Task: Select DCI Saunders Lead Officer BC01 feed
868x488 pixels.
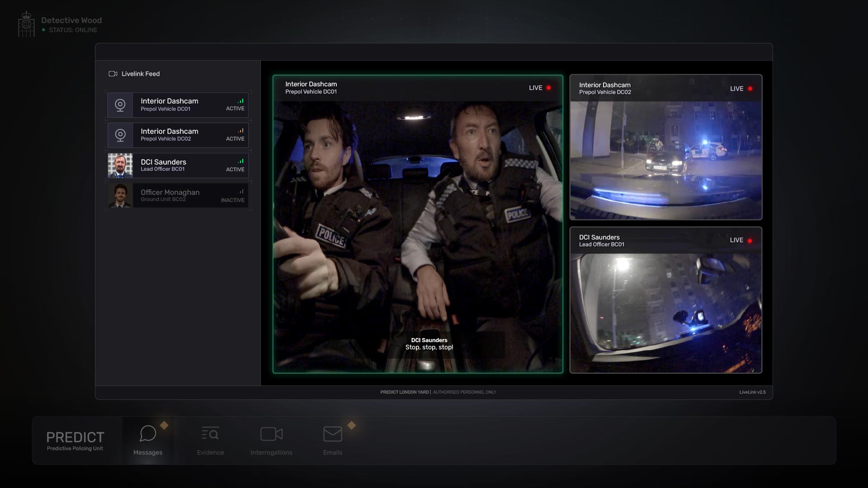Action: (181, 165)
